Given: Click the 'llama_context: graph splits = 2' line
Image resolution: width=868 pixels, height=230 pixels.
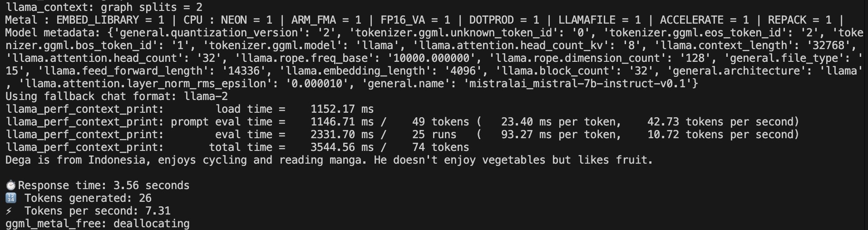Looking at the screenshot, I should [x=104, y=7].
